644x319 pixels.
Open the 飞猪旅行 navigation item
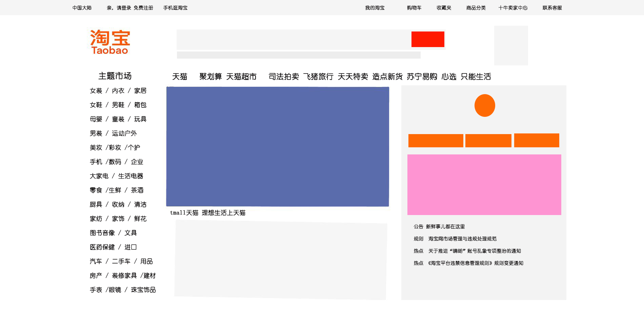[x=318, y=77]
